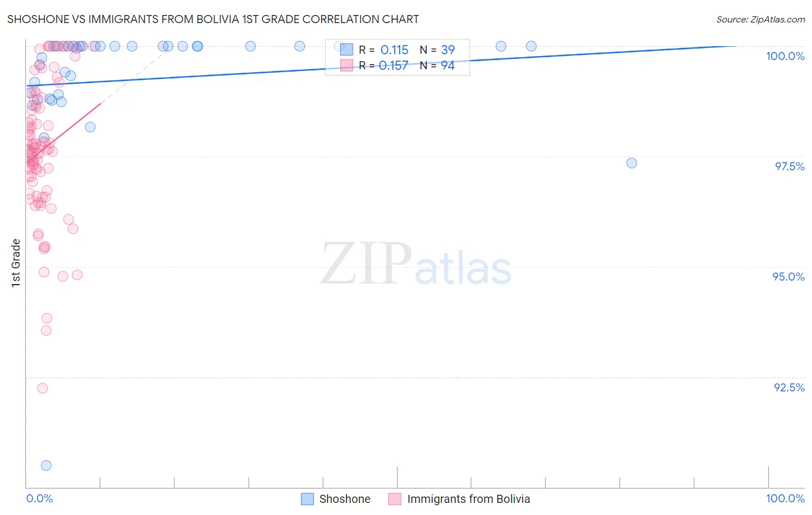The image size is (812, 515).
Task: Click the Immigrants from Bolivia pink legend swatch
Action: [395, 499]
